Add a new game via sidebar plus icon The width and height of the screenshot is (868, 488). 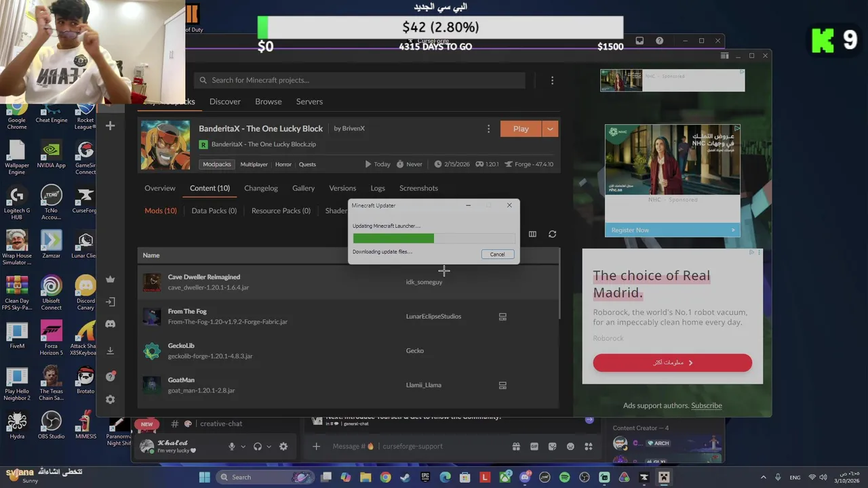coord(111,125)
